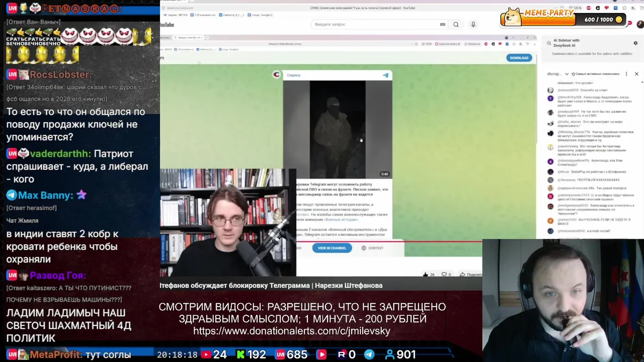Open AI Sidebar settings gear
Image resolution: width=644 pixels, height=362 pixels.
635,43
